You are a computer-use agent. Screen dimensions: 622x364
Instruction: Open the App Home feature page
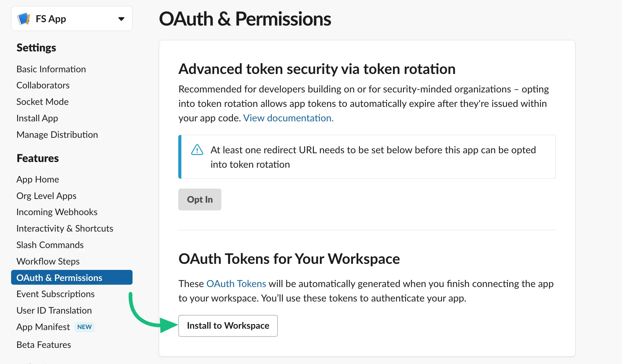click(x=38, y=179)
